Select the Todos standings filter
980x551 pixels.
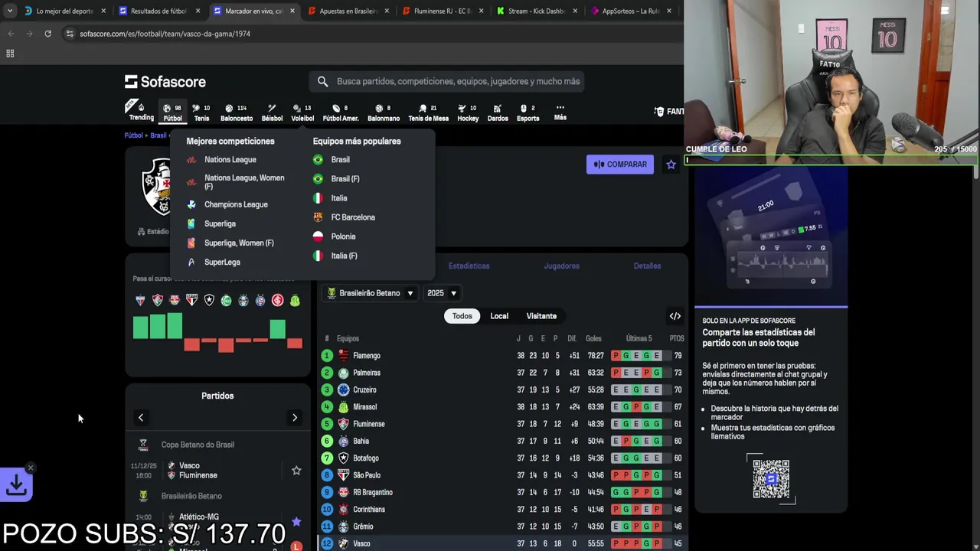[462, 316]
